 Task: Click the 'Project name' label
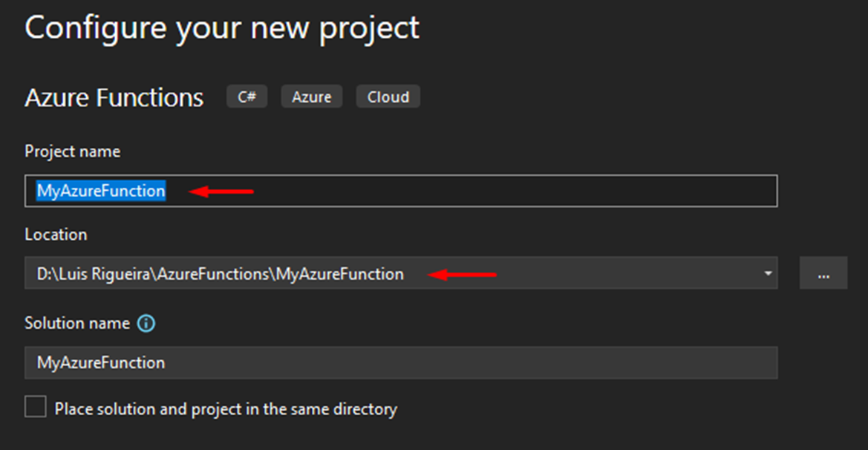click(x=73, y=151)
